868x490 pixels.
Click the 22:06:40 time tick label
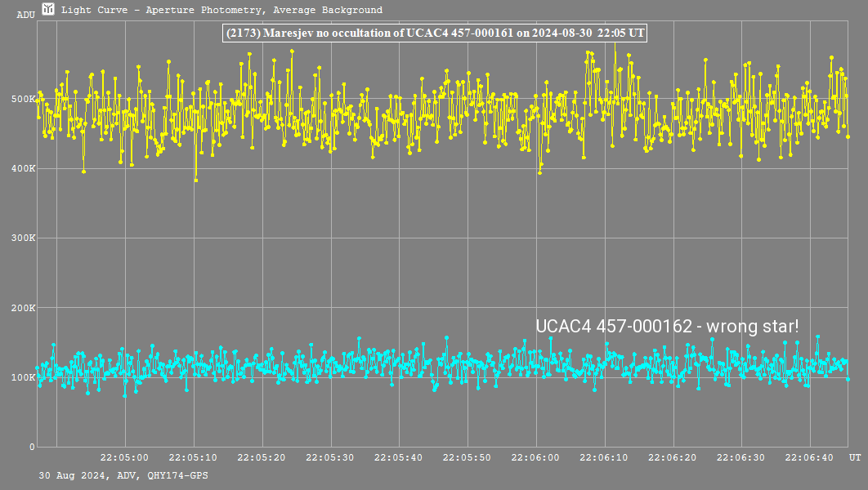[x=811, y=458]
